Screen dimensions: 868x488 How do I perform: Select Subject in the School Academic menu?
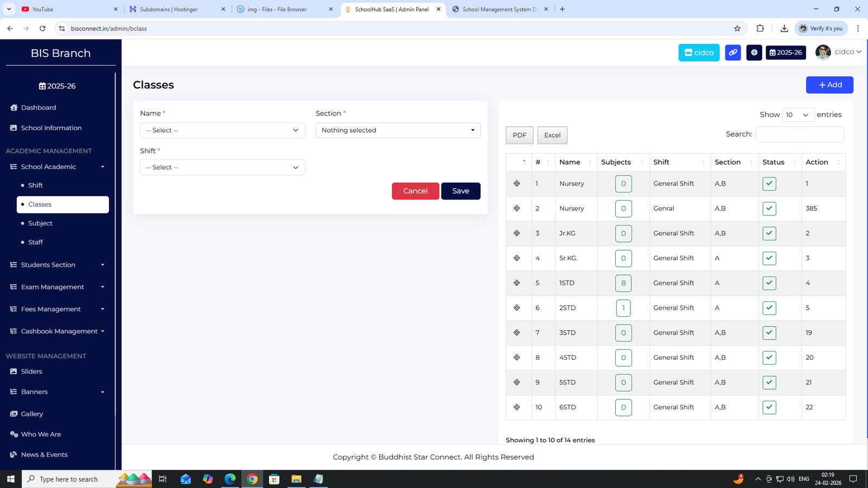40,223
